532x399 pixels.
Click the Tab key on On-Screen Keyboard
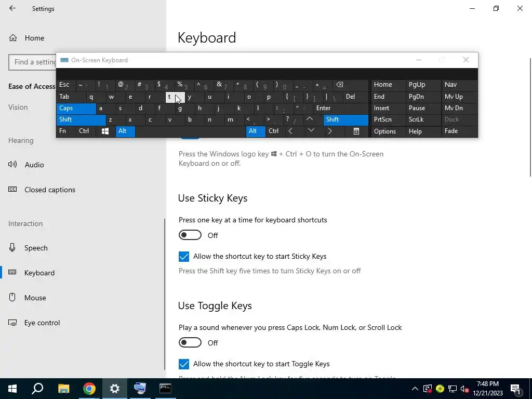[x=71, y=97]
